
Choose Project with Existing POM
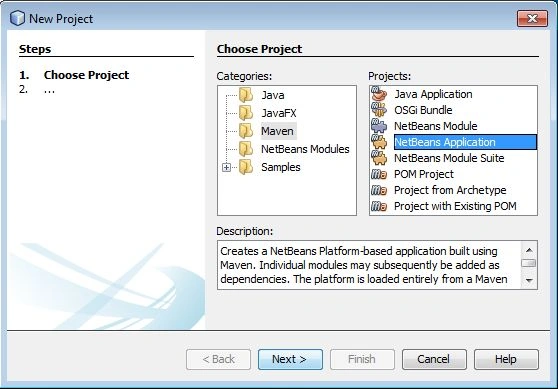455,206
